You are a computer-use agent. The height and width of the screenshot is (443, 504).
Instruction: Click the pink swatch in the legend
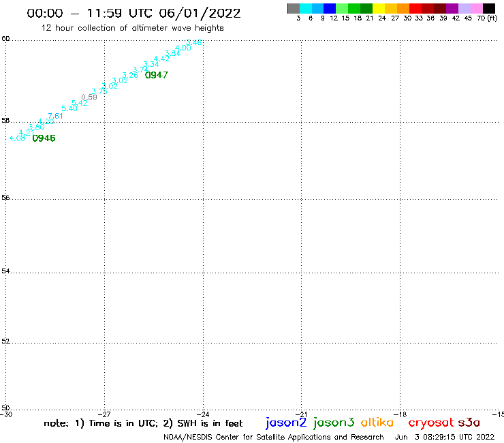coord(476,8)
